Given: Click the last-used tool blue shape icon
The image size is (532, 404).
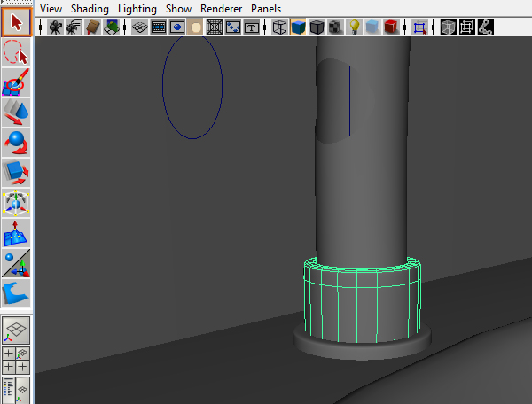Looking at the screenshot, I should [x=16, y=293].
